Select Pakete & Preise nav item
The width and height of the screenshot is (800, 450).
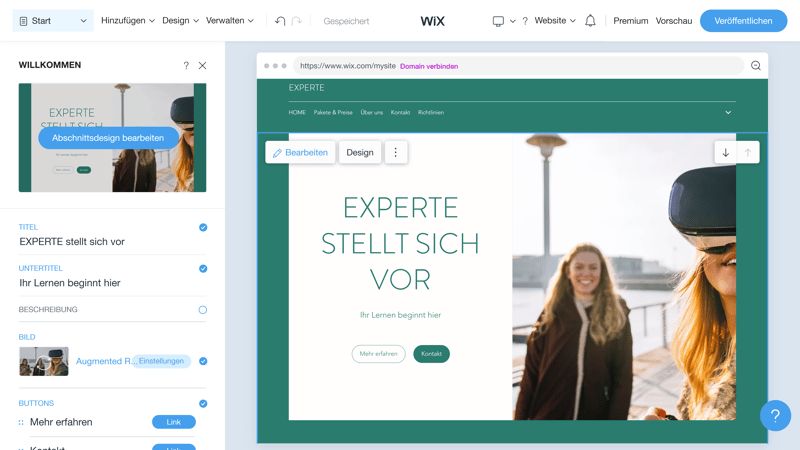[333, 112]
